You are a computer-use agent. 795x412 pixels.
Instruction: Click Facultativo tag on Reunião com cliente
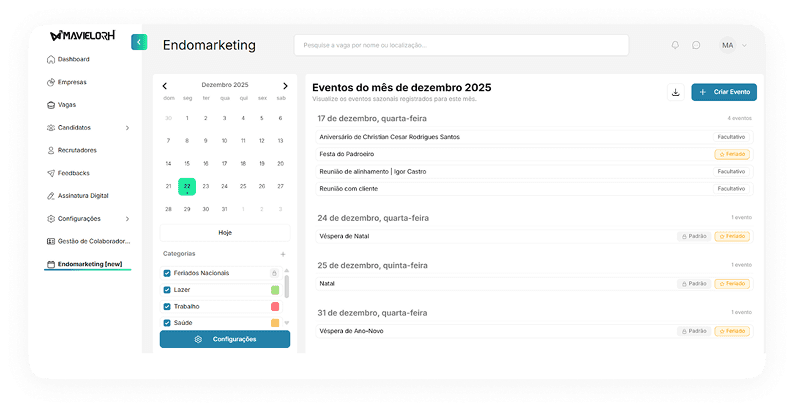point(731,189)
